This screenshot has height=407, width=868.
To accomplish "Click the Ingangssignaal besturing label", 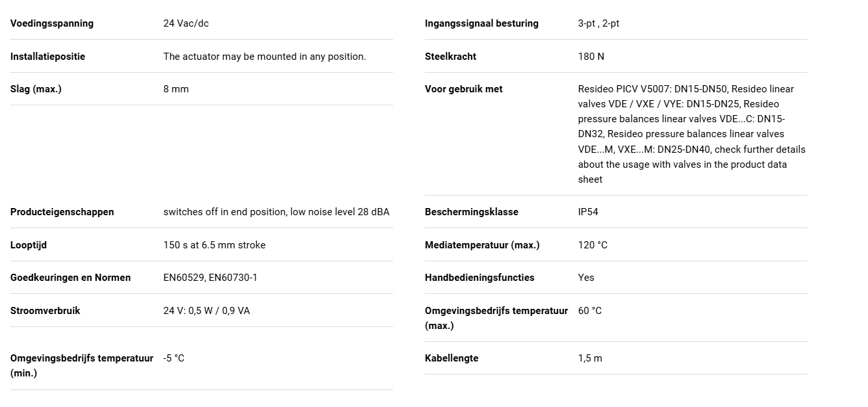I will pos(481,23).
